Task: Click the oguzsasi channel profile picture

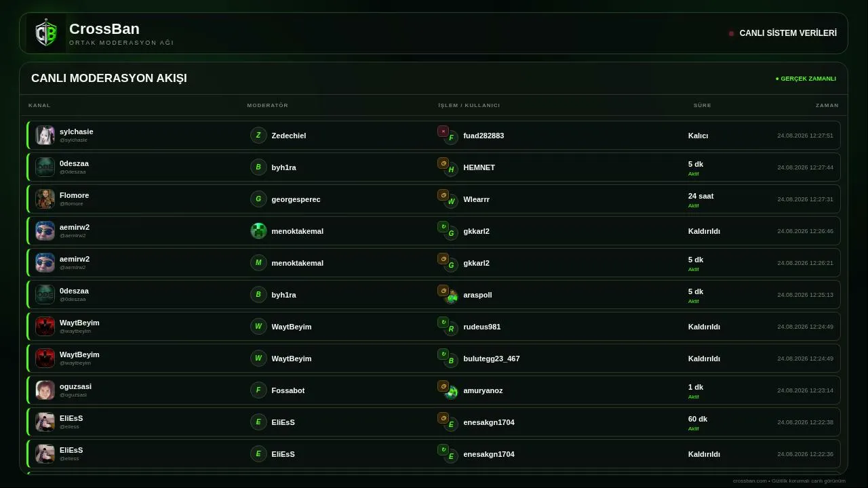Action: (45, 390)
